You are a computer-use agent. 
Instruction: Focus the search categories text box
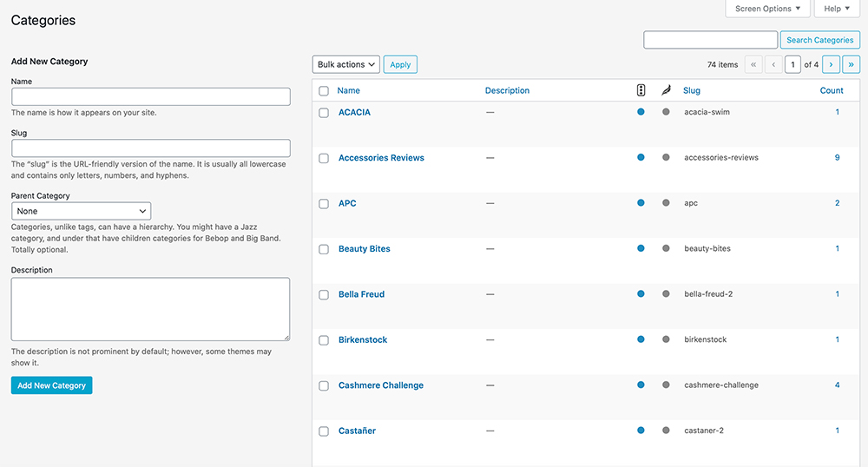click(x=710, y=40)
